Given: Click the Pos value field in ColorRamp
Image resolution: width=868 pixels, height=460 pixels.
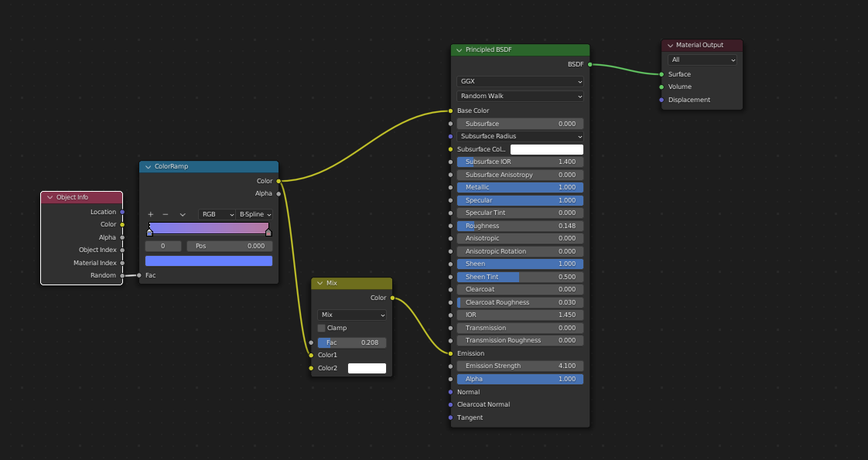Looking at the screenshot, I should tap(230, 246).
